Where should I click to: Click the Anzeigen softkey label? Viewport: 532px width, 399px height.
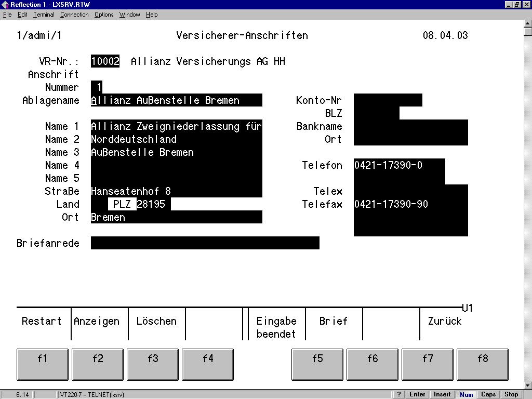click(x=96, y=321)
